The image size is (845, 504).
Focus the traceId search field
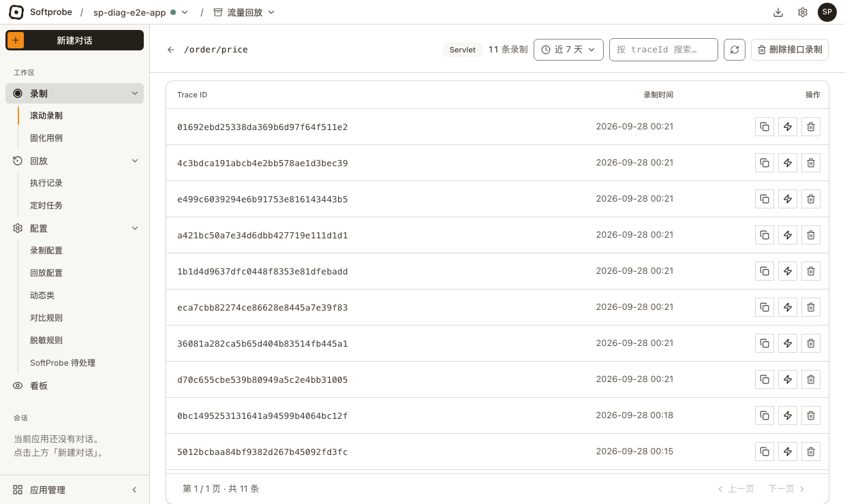point(664,50)
